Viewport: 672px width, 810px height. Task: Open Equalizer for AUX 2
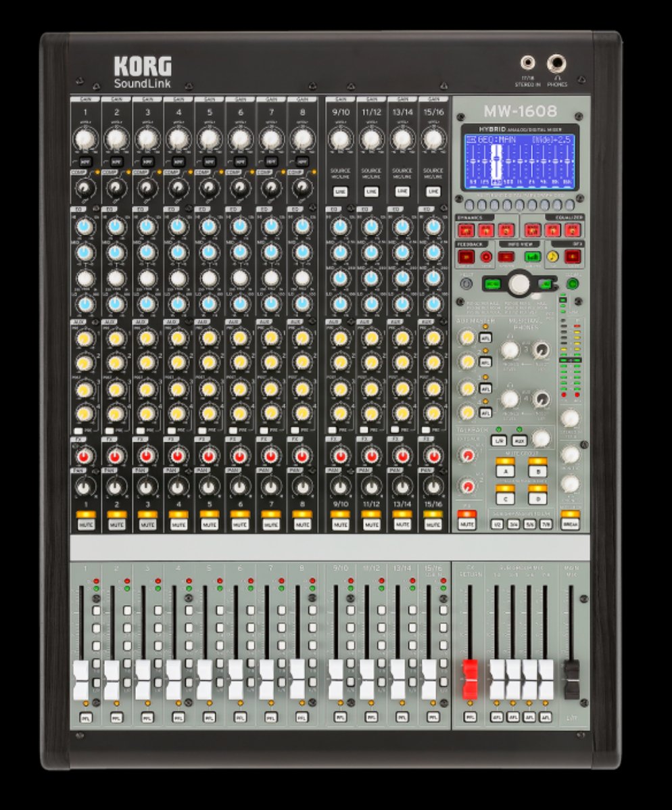[x=573, y=230]
